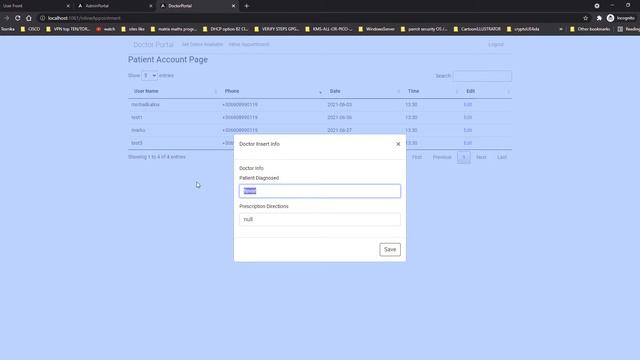This screenshot has width=640, height=360.
Task: Open the browser extensions puzzle icon
Action: [599, 18]
